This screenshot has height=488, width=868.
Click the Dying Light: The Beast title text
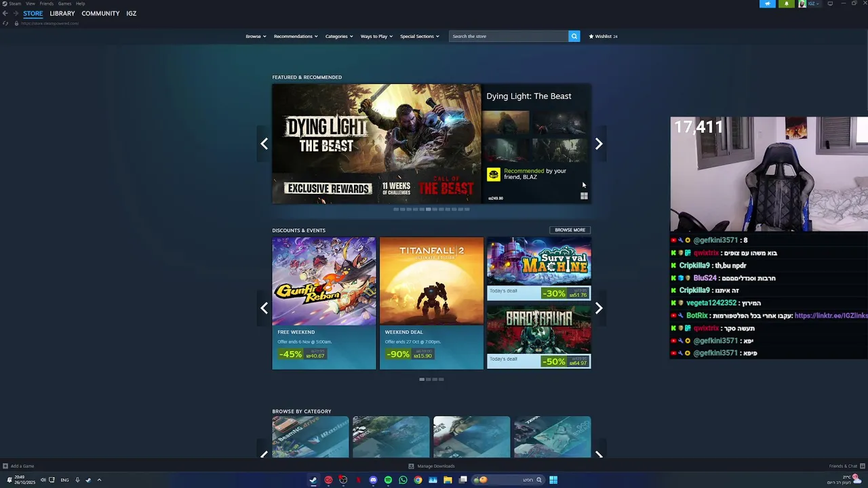click(x=529, y=96)
